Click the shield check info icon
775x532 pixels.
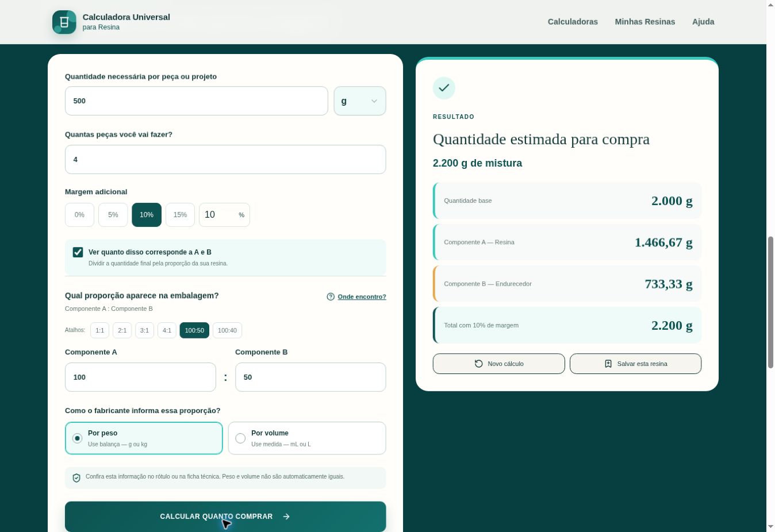(76, 477)
